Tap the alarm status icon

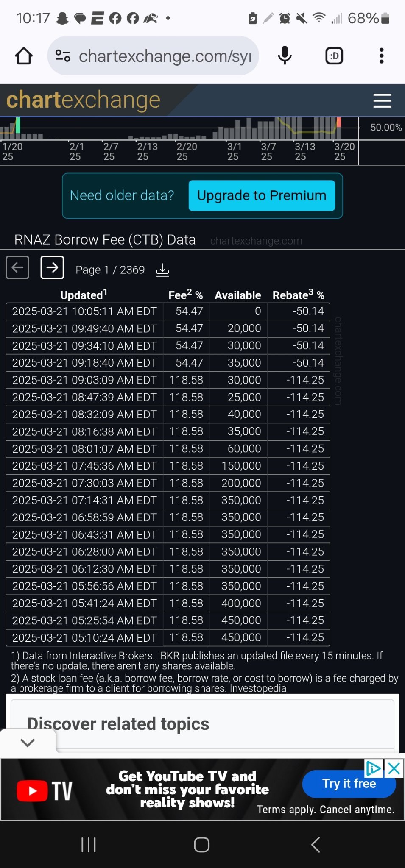[285, 18]
